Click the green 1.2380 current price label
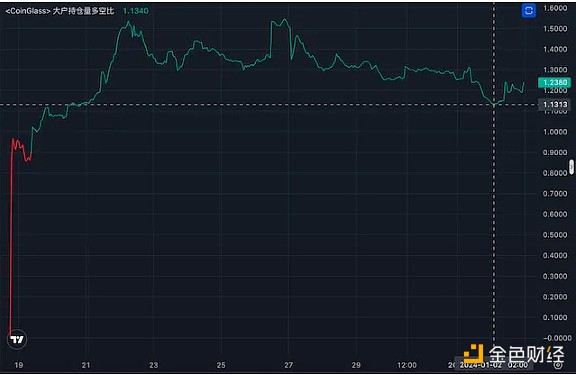 pos(554,82)
